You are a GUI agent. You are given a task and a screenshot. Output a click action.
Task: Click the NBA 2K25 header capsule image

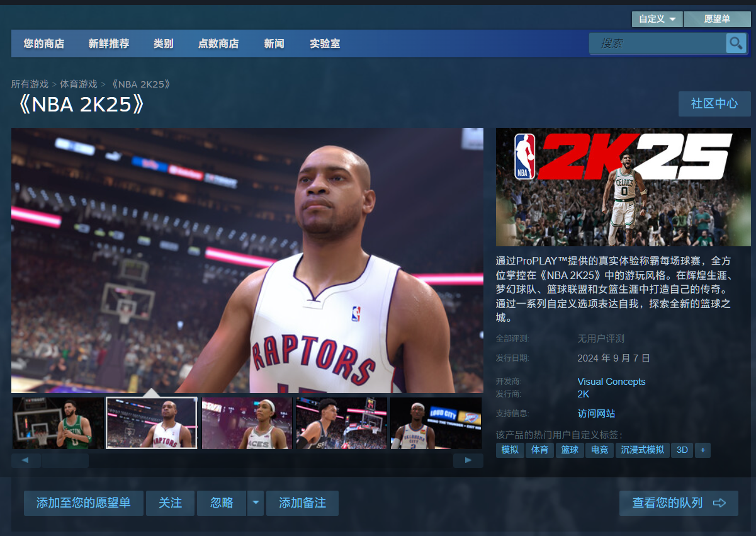pyautogui.click(x=614, y=187)
